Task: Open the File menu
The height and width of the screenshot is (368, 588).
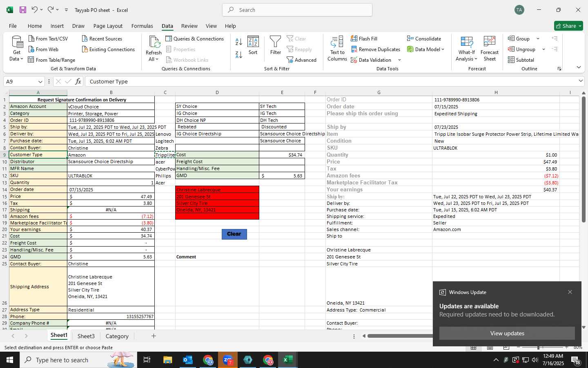Action: point(13,26)
